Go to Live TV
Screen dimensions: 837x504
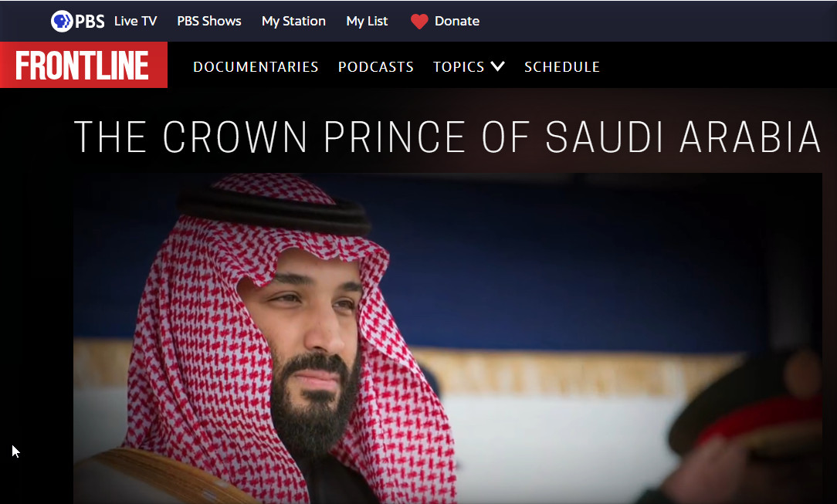136,22
